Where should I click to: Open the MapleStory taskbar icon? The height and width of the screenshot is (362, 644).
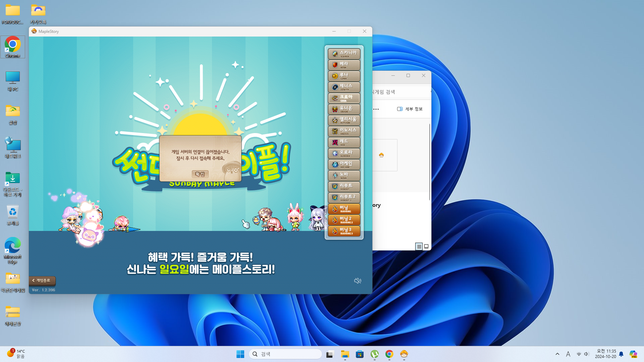click(x=404, y=354)
